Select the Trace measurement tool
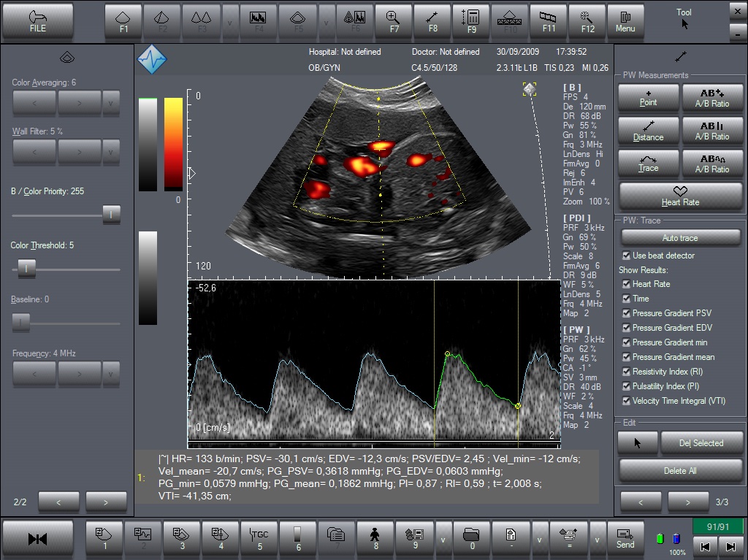Viewport: 748px width, 560px height. pyautogui.click(x=649, y=163)
